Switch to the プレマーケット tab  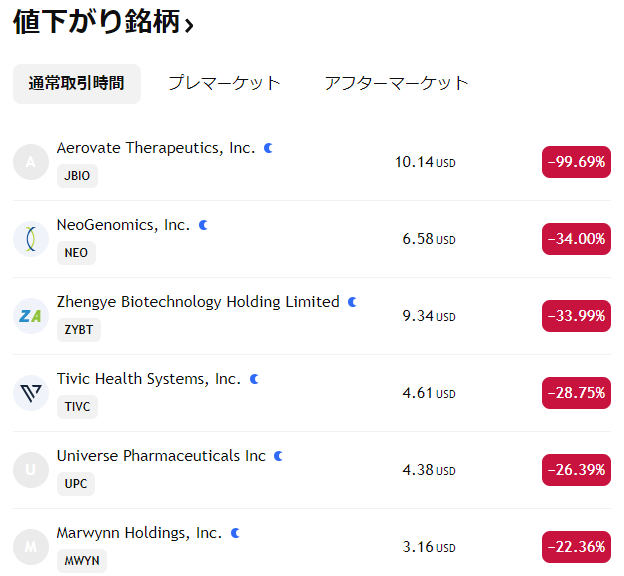224,83
